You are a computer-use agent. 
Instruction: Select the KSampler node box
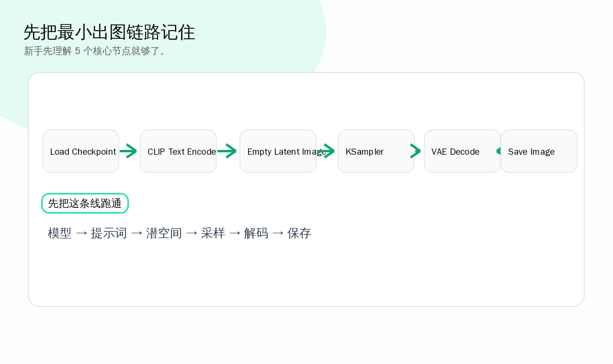(376, 151)
